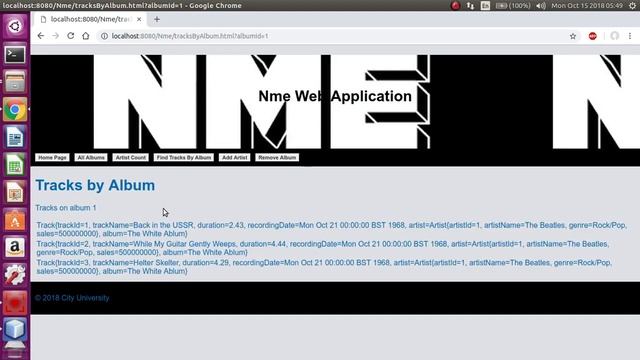Open Amazon launcher in dock
The image size is (640, 360).
point(15,248)
